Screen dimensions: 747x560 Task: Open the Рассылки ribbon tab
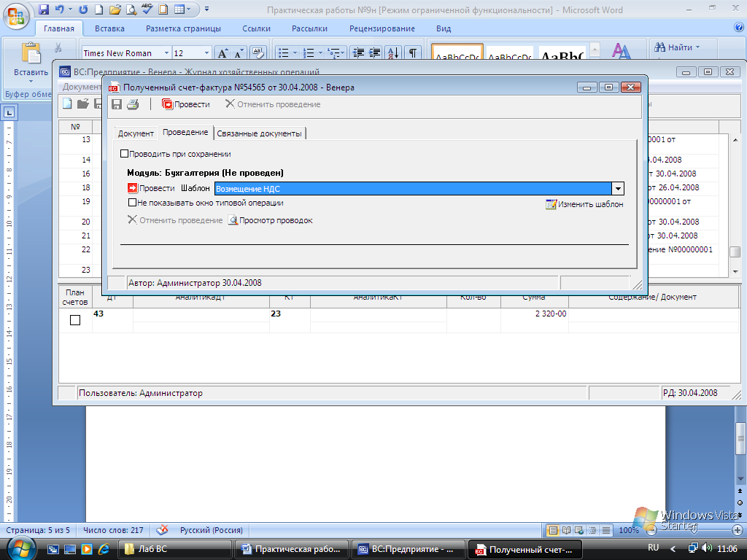tap(309, 28)
